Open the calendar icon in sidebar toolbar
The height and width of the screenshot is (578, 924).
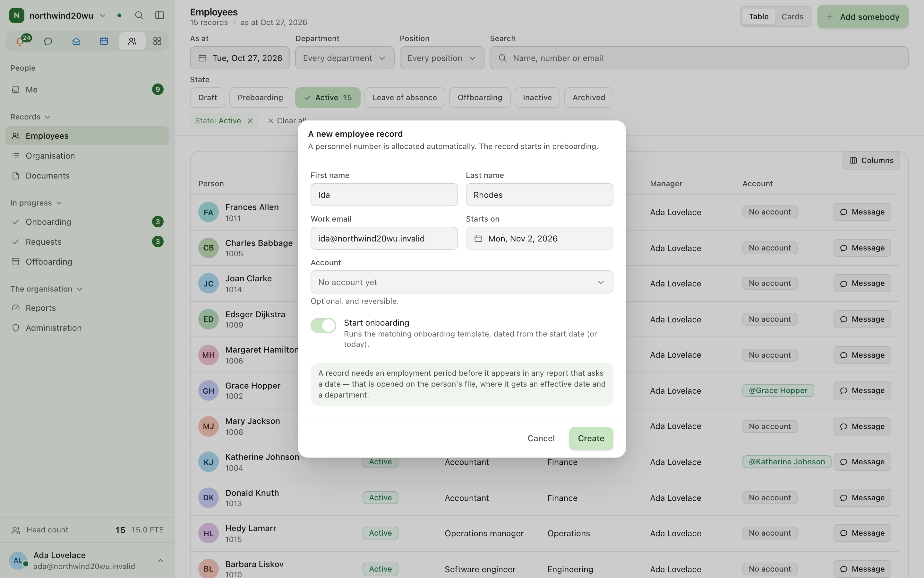click(x=104, y=41)
